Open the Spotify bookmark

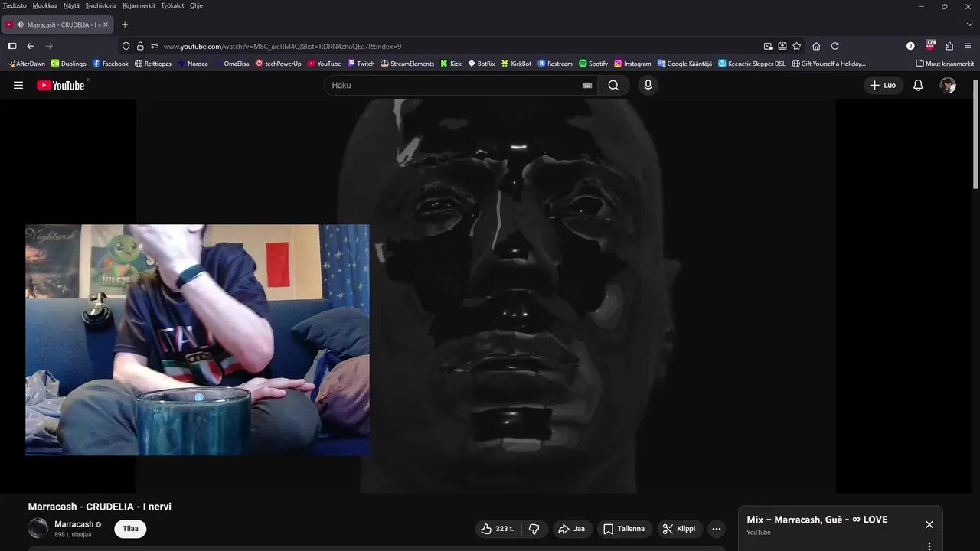[593, 64]
